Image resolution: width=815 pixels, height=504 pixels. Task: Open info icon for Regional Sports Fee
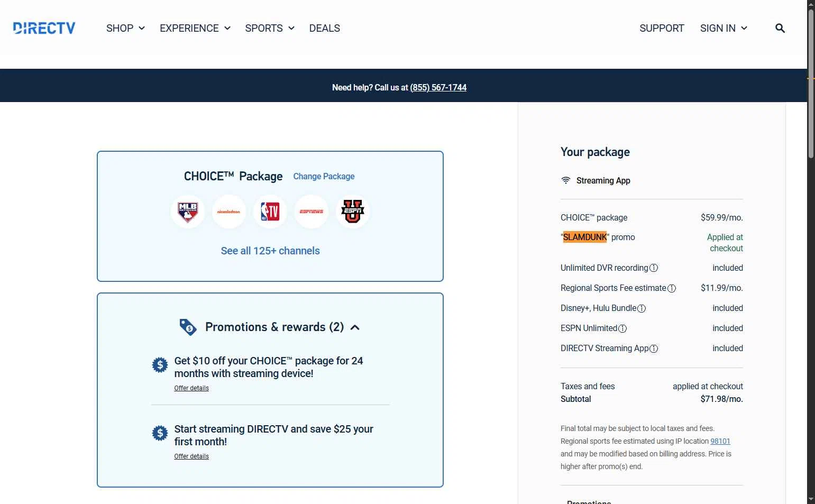pos(672,288)
